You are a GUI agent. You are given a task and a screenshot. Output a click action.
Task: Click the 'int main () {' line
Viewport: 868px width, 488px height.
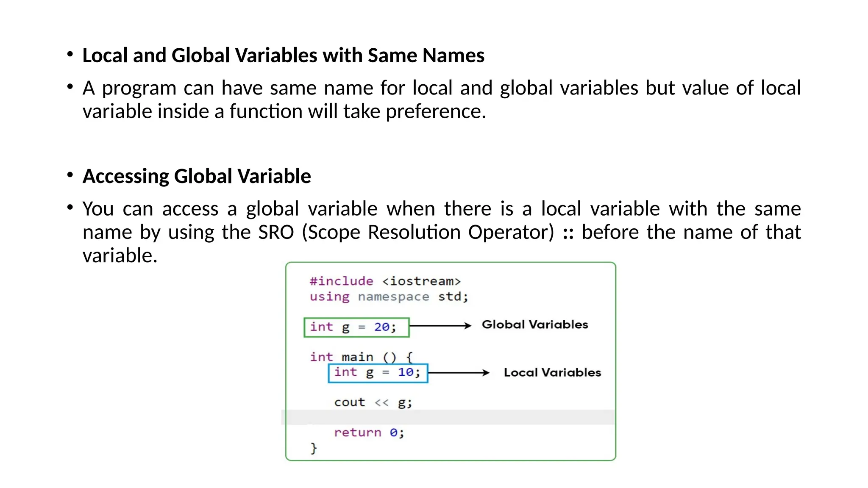pos(361,357)
